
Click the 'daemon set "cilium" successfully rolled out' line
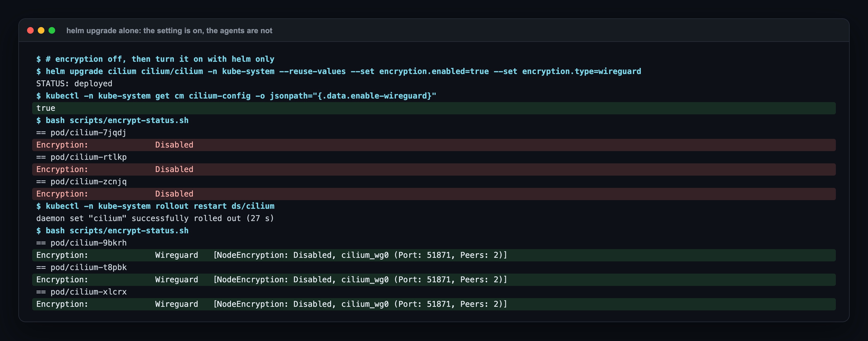pyautogui.click(x=155, y=218)
